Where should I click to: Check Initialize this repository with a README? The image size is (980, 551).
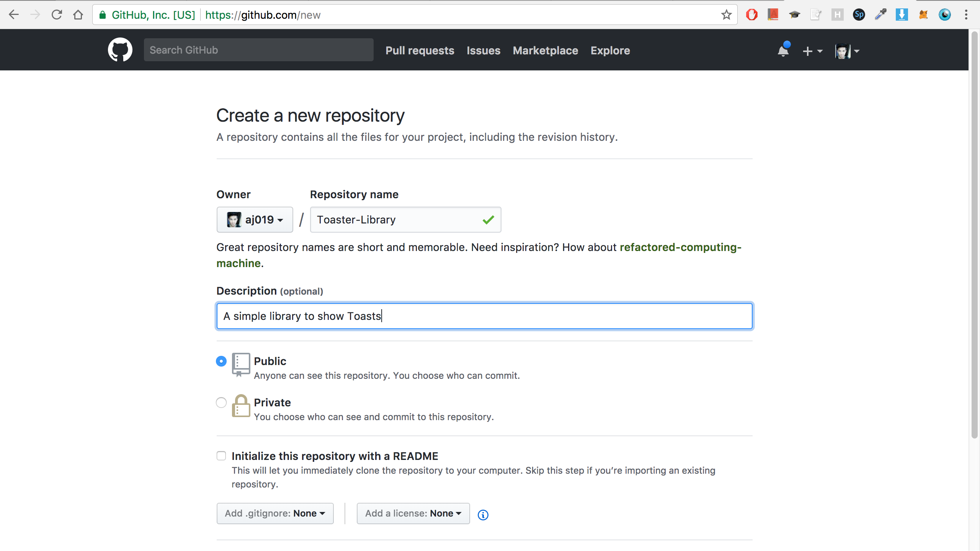point(221,456)
